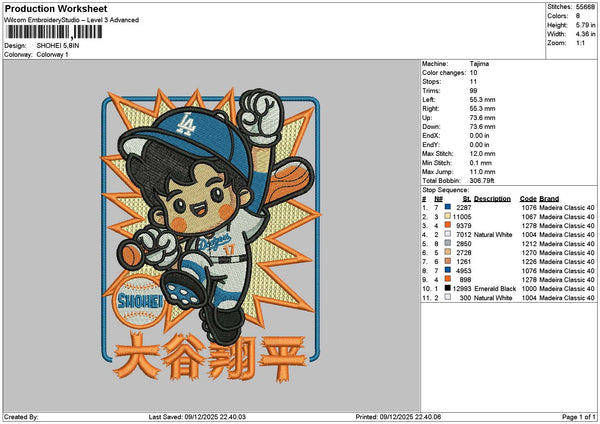Select the Width value '4.36 in'
600x424 pixels.
click(585, 34)
